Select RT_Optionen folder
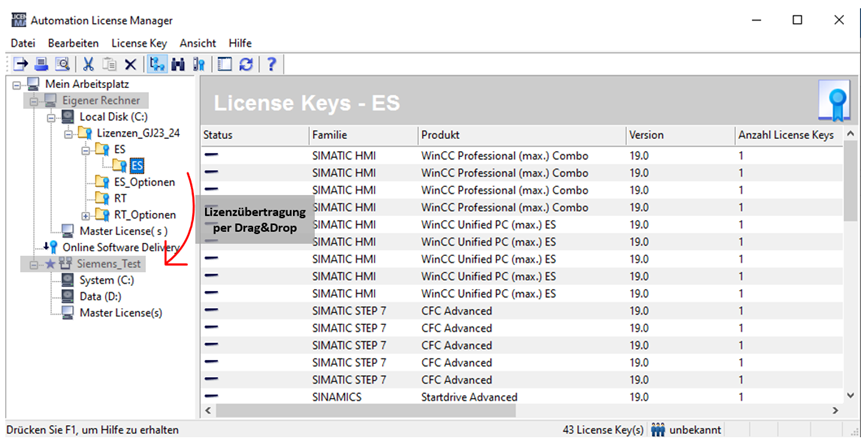The image size is (861, 438). 145,215
